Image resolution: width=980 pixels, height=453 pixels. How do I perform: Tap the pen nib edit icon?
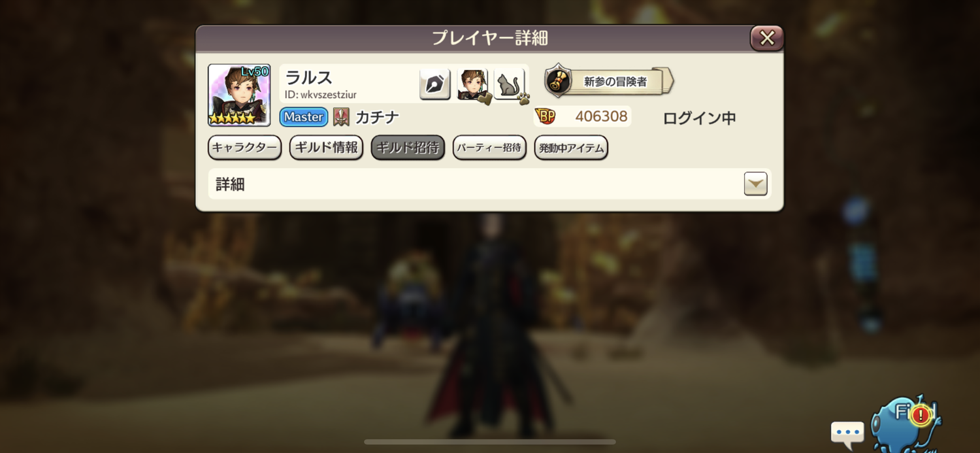tap(435, 84)
